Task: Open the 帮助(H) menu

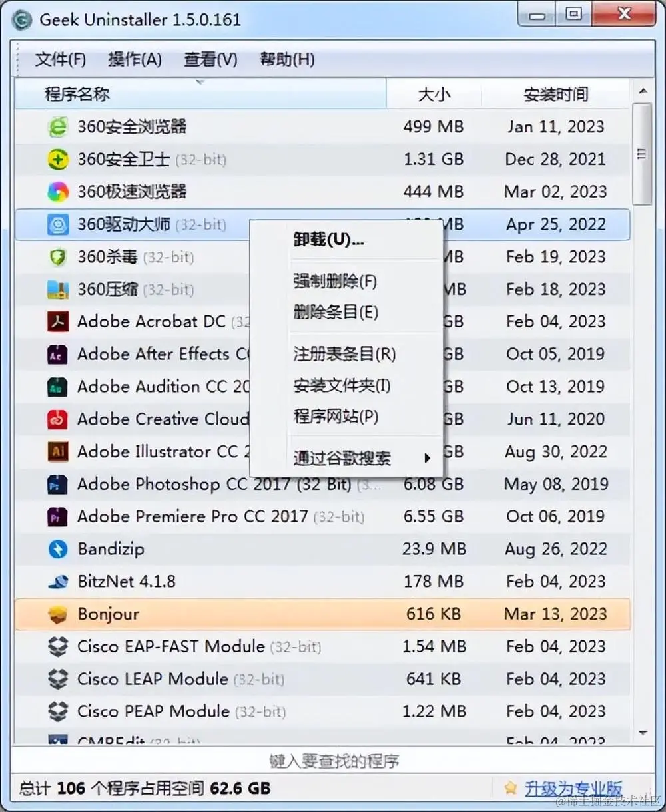Action: [x=287, y=59]
